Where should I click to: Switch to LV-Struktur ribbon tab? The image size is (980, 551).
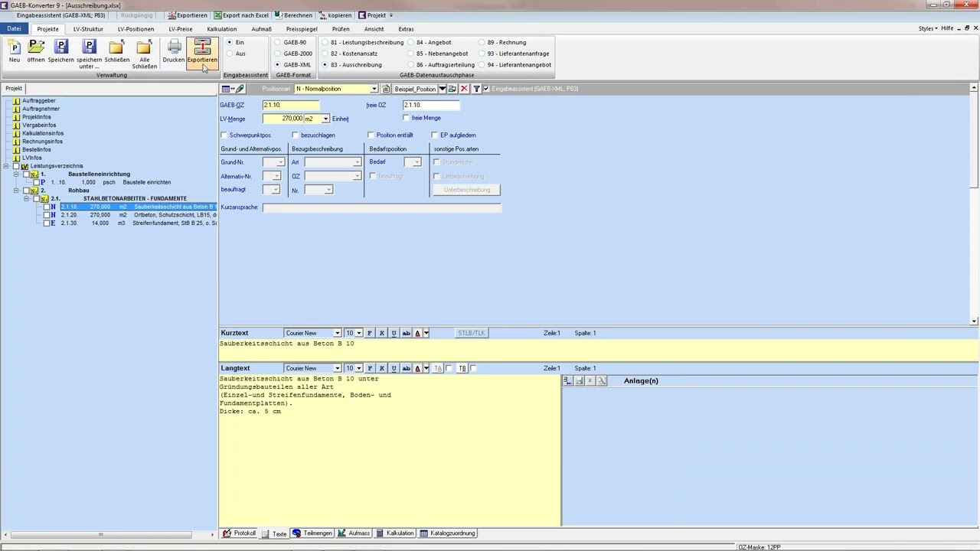(88, 29)
